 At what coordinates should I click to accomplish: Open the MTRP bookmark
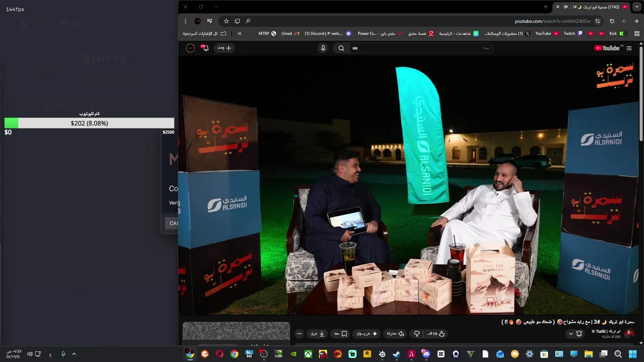coord(267,34)
